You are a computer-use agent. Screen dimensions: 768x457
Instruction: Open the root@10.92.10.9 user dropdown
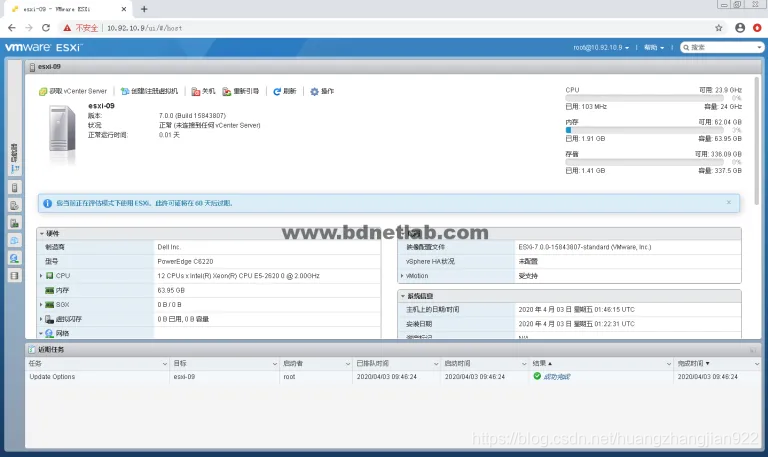coord(601,48)
